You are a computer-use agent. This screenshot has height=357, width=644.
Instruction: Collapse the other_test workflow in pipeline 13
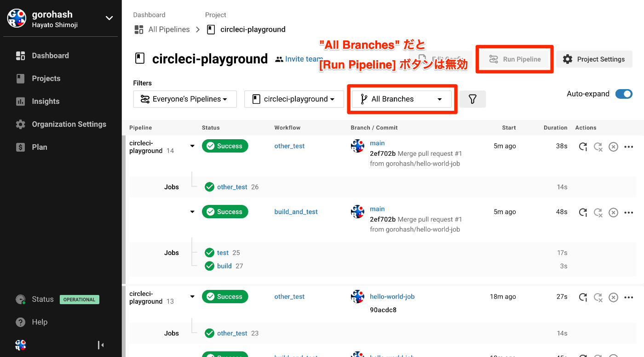(x=192, y=297)
